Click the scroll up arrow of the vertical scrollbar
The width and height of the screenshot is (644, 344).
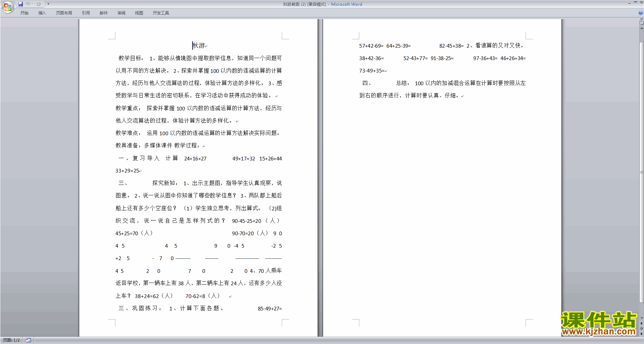coord(642,28)
